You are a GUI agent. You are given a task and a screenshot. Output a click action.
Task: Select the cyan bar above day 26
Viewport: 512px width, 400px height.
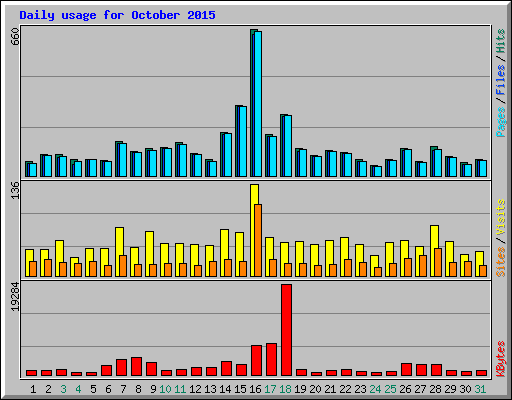(x=408, y=163)
